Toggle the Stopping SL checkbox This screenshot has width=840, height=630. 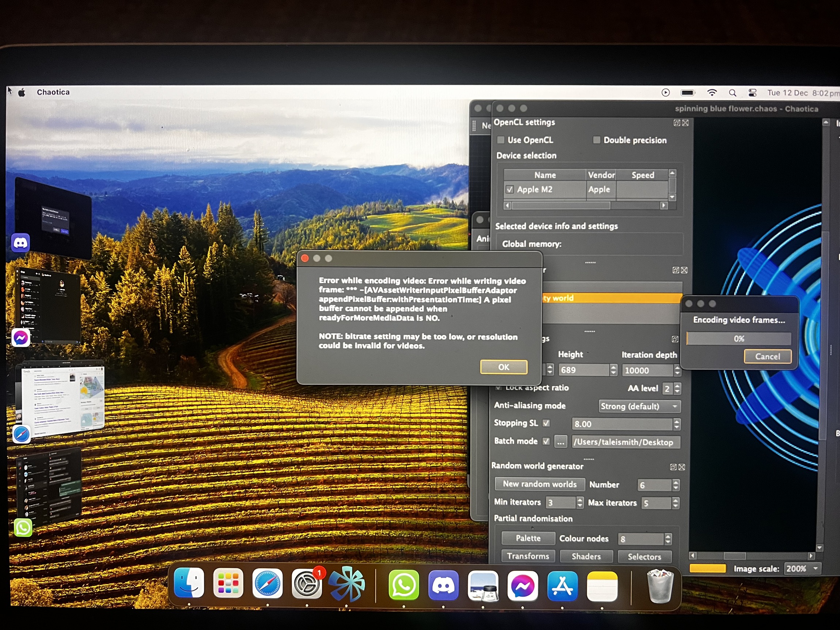point(546,423)
